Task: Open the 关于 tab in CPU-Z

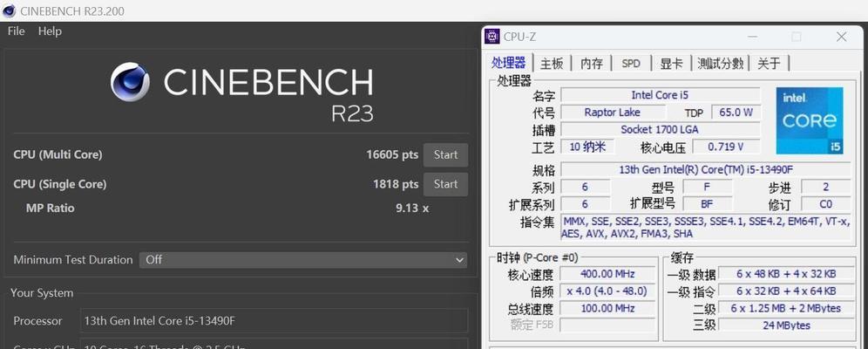Action: coord(769,64)
